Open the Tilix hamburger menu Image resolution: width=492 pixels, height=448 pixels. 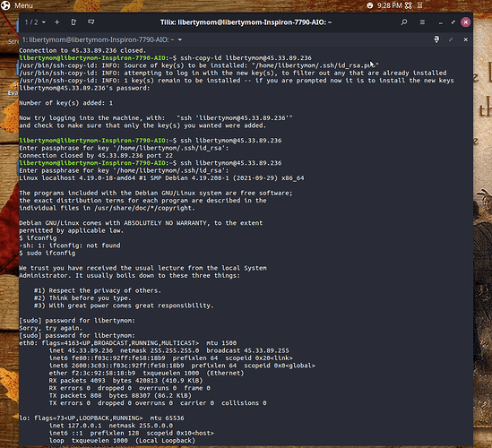422,22
